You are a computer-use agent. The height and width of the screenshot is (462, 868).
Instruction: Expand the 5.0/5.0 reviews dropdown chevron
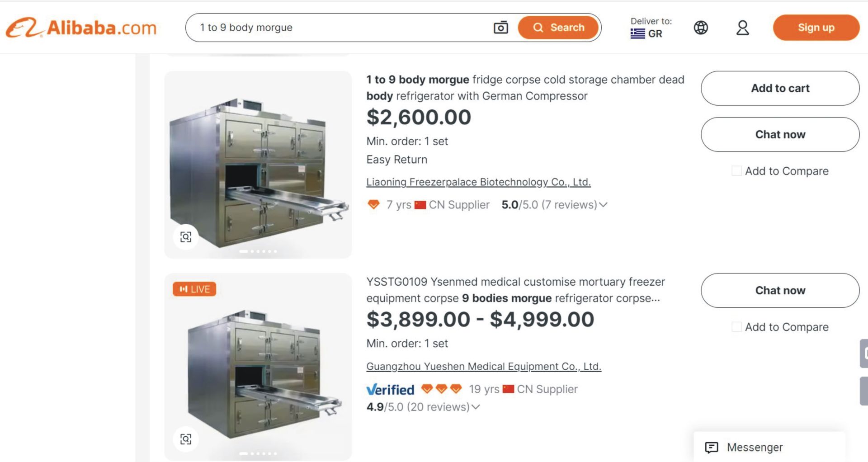603,205
